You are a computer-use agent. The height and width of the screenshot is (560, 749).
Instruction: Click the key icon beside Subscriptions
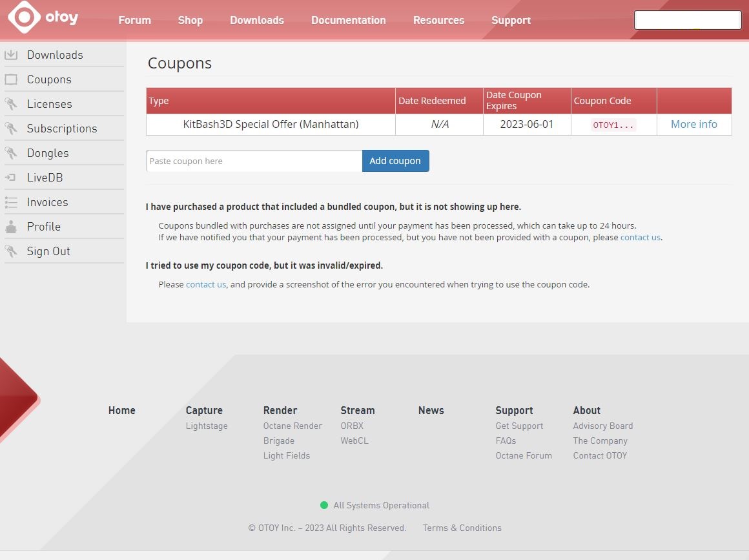11,128
